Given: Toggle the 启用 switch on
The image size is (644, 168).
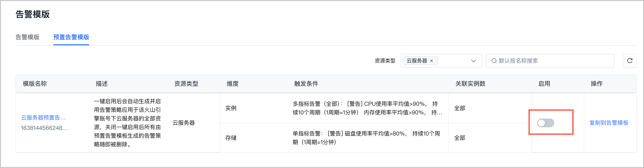Looking at the screenshot, I should 545,123.
